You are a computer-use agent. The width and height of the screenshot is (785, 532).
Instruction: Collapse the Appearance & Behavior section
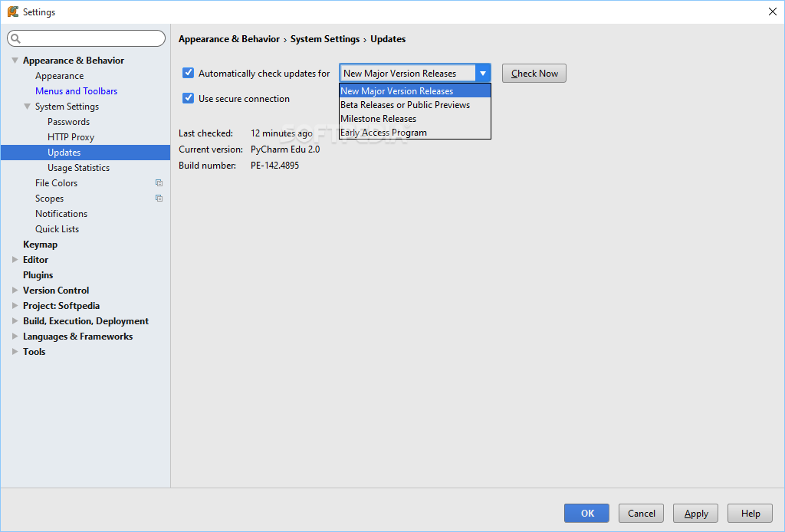15,60
